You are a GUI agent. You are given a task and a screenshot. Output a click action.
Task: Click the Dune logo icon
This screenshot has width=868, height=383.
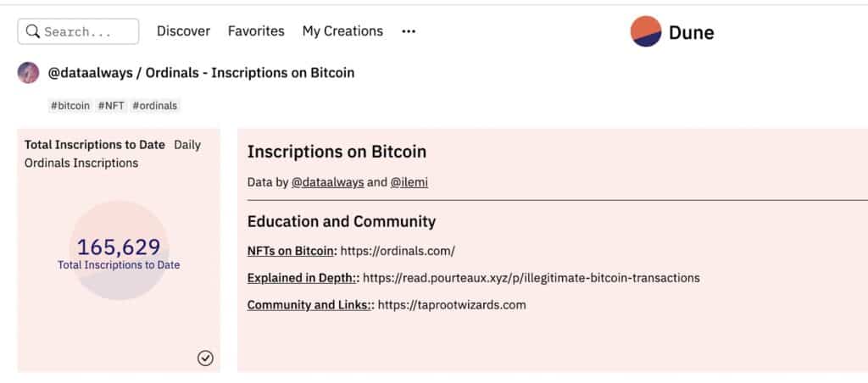point(645,31)
